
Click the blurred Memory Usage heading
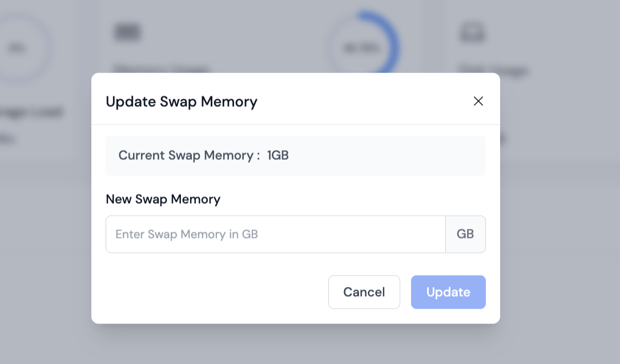pyautogui.click(x=161, y=68)
